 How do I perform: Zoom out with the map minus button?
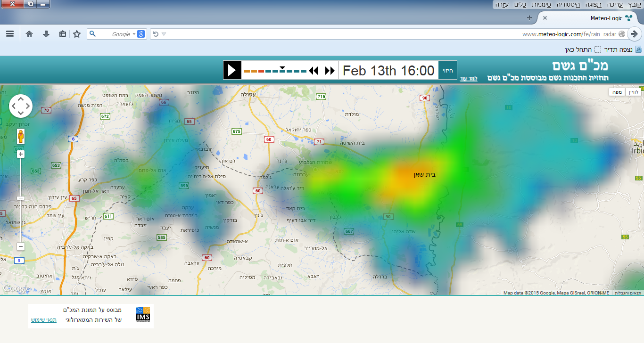[x=21, y=246]
